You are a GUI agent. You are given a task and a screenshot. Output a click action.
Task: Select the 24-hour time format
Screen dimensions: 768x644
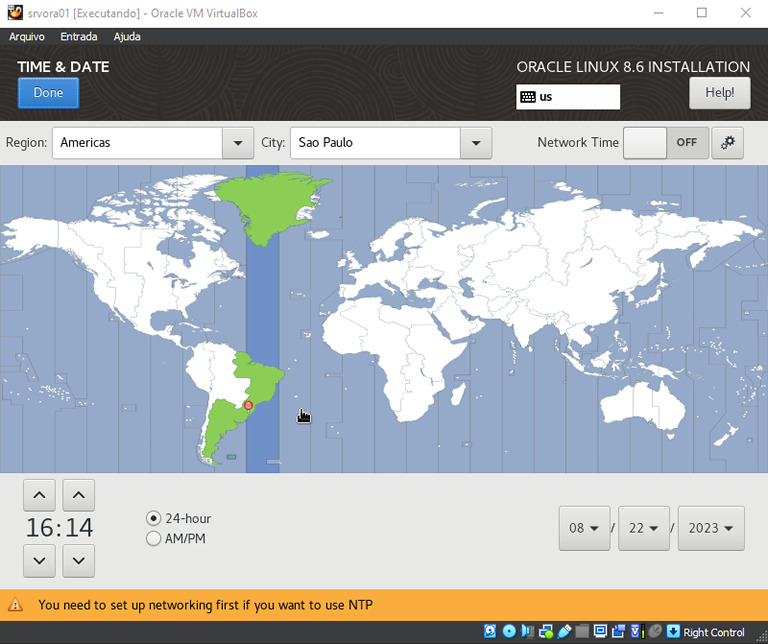click(179, 518)
